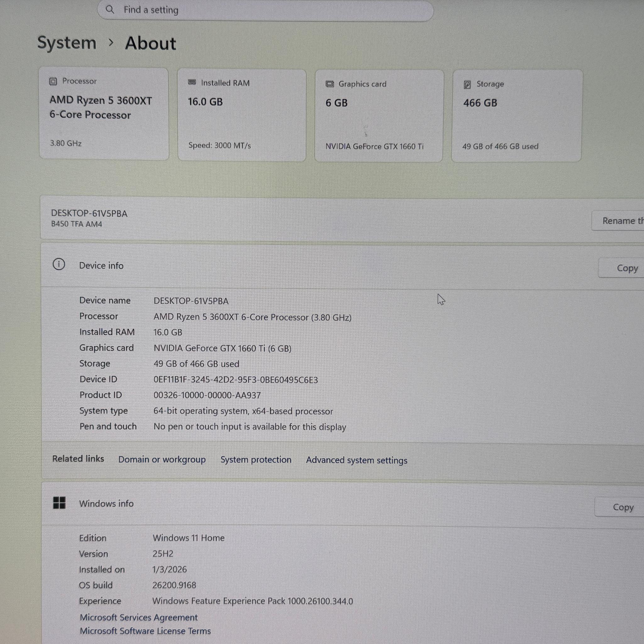644x644 pixels.
Task: Open System protection link
Action: (256, 460)
